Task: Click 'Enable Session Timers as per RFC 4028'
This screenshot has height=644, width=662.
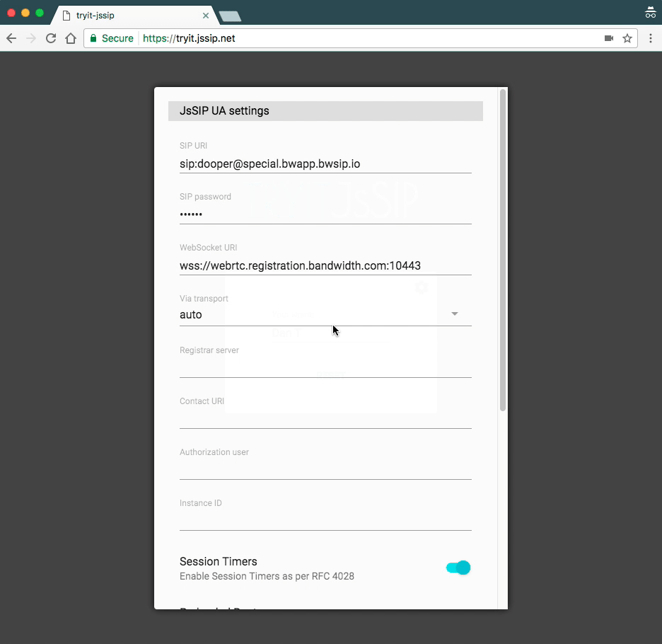Action: point(267,576)
